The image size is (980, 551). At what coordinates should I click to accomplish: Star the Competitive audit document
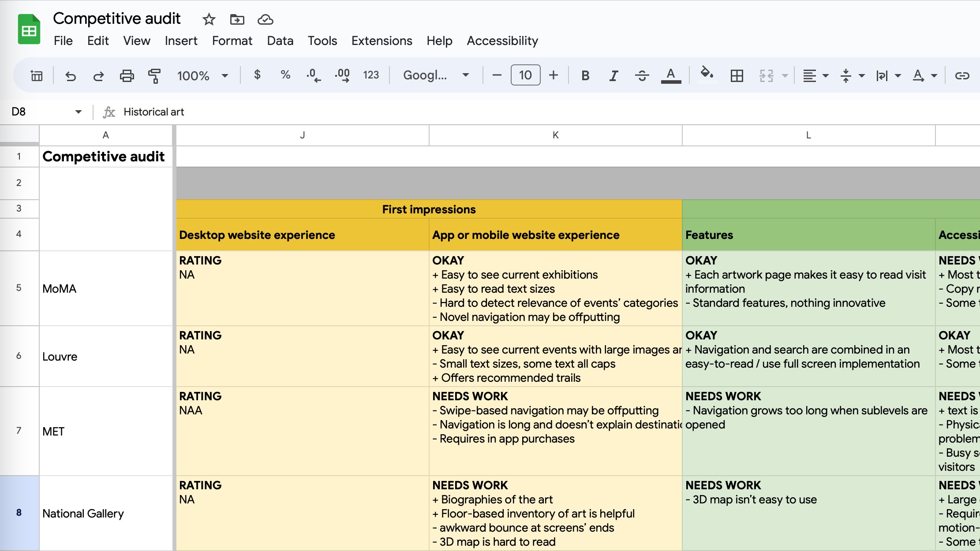(209, 19)
